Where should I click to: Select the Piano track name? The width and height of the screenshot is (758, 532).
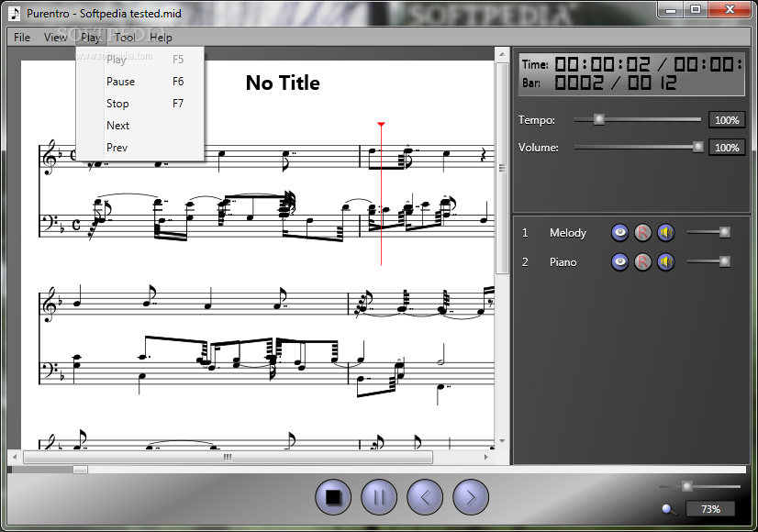(563, 262)
